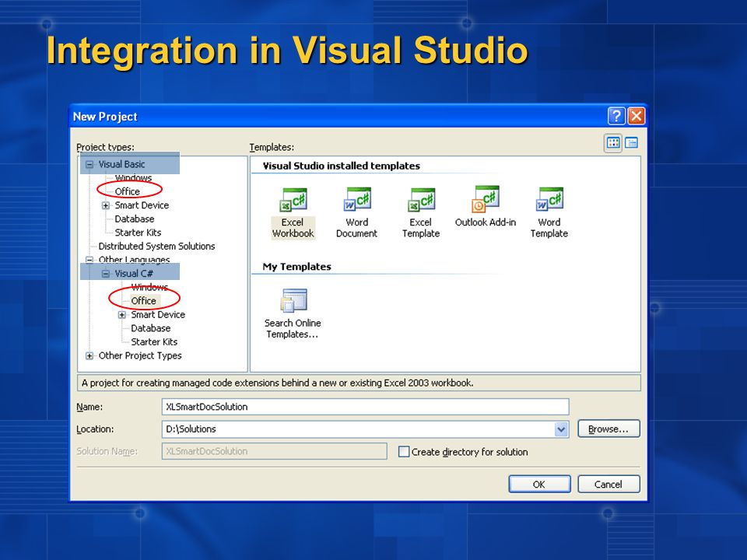Select Database under Visual C#

click(x=150, y=328)
